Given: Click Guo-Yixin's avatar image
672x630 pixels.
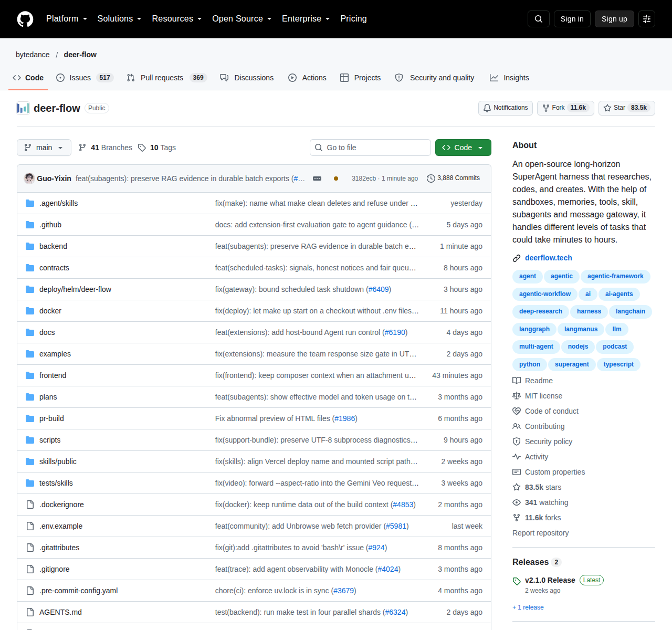Looking at the screenshot, I should coord(29,178).
